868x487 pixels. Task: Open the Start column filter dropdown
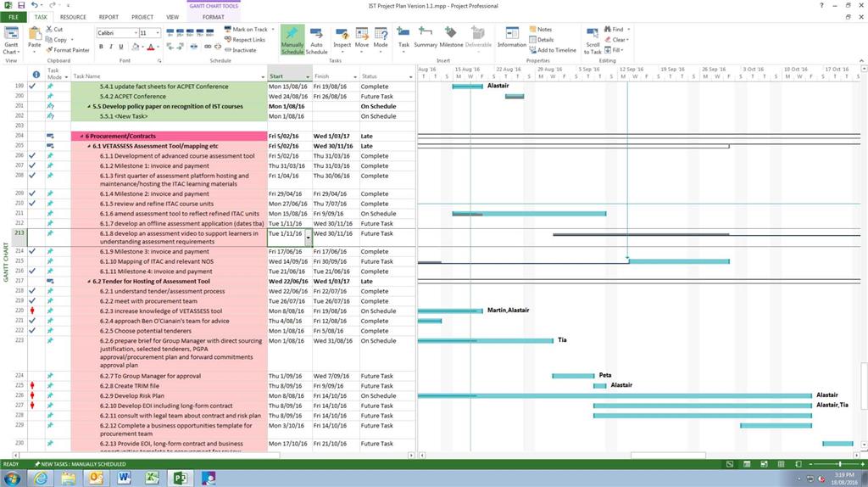308,77
